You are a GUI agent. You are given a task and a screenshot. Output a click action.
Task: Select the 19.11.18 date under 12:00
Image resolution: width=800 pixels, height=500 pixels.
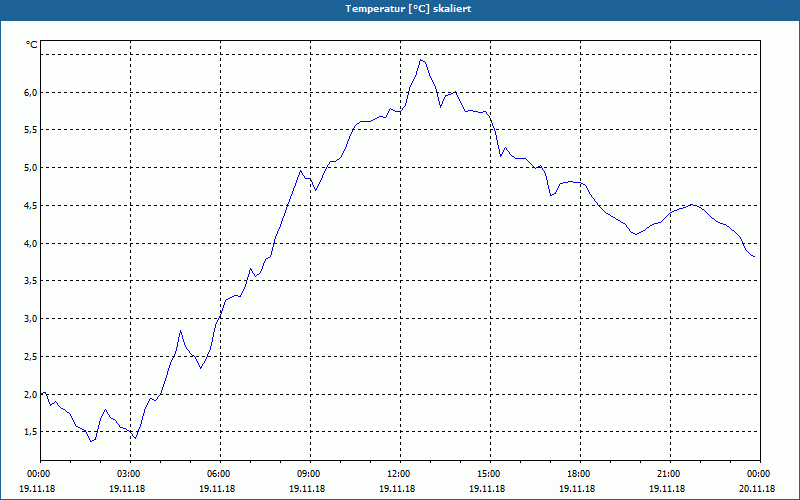click(397, 489)
